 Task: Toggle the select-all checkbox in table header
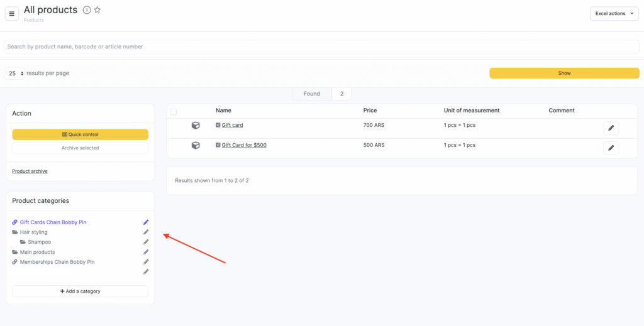[x=174, y=112]
